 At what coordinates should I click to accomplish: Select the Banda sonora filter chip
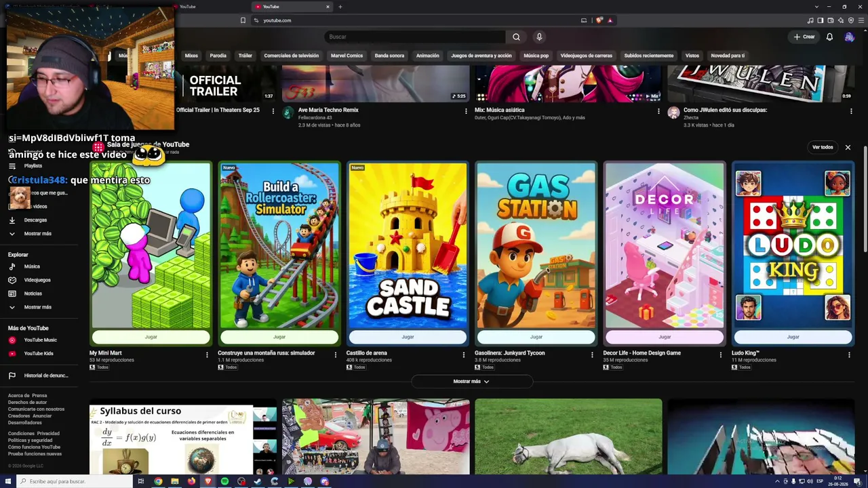point(389,56)
